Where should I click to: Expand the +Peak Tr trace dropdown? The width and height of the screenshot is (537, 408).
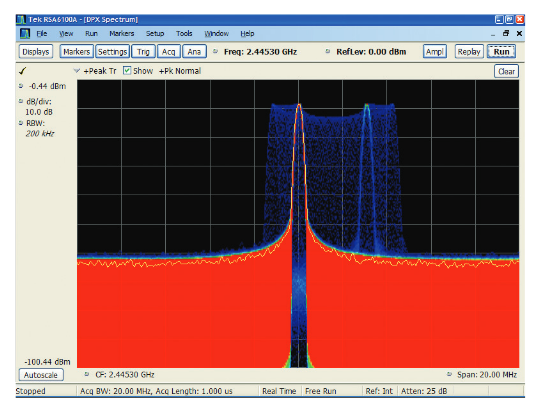(x=77, y=71)
